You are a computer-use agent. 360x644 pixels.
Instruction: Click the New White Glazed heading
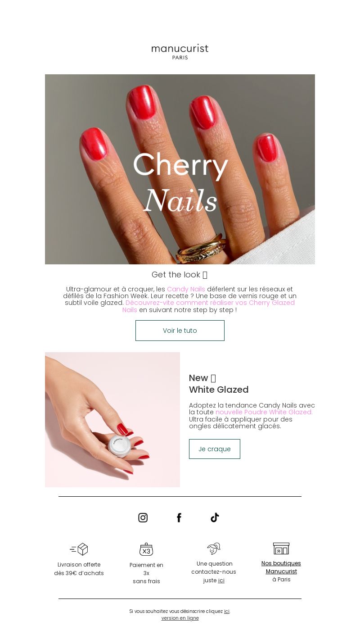click(219, 384)
